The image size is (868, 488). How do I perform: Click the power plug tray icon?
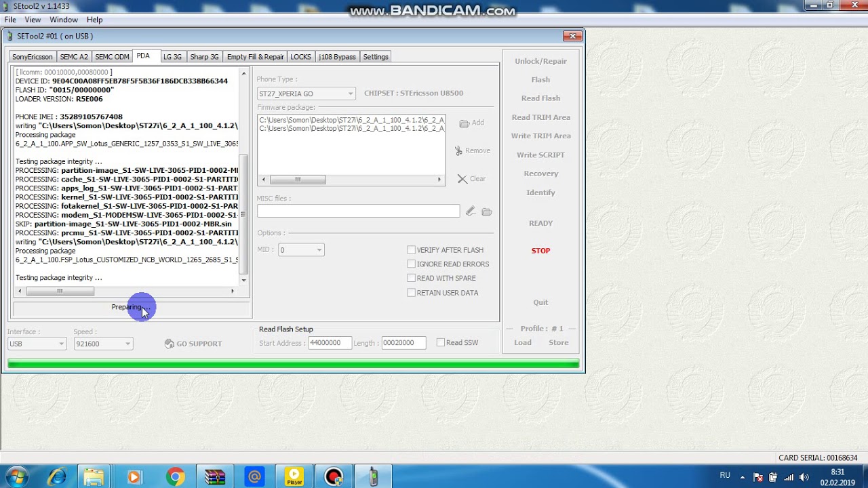(x=772, y=477)
